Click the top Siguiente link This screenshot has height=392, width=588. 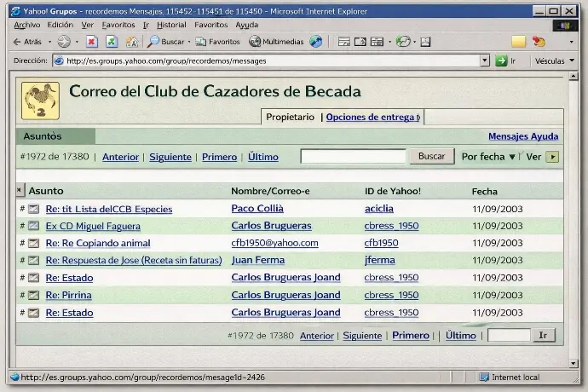170,157
